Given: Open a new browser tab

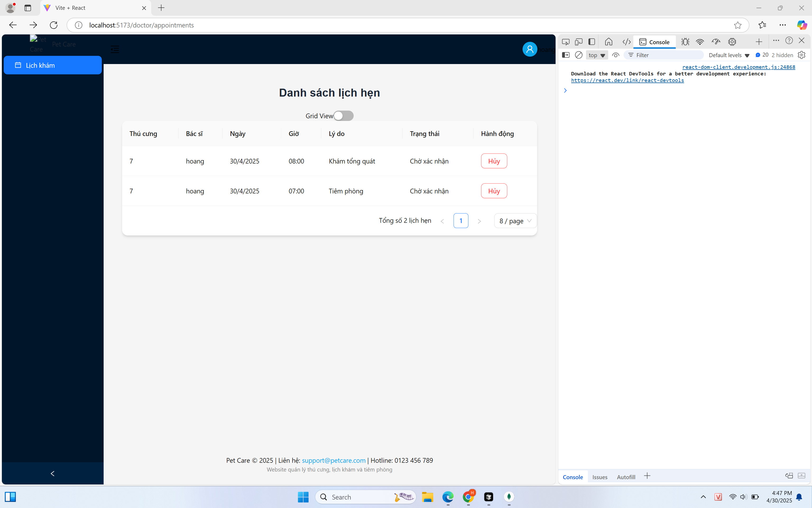Looking at the screenshot, I should [x=161, y=8].
